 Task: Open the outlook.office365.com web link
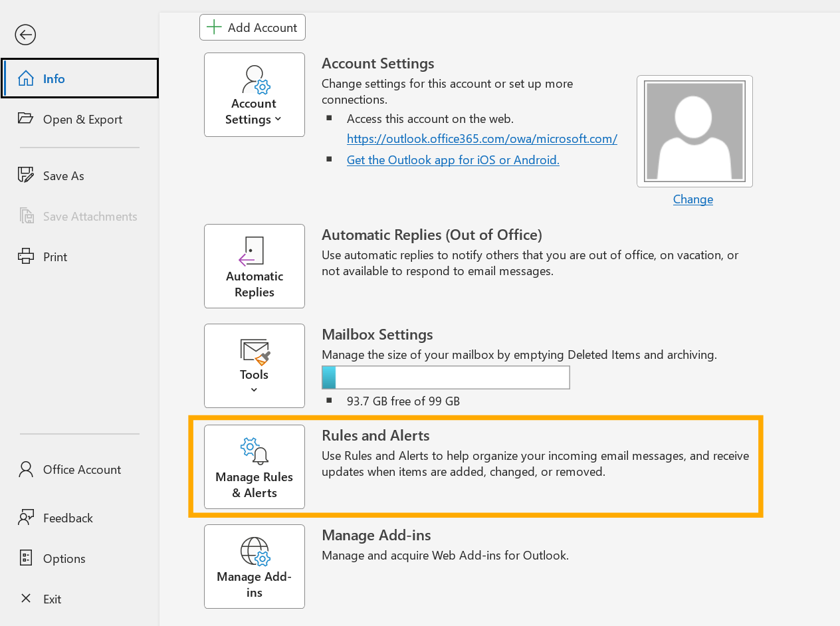(482, 139)
